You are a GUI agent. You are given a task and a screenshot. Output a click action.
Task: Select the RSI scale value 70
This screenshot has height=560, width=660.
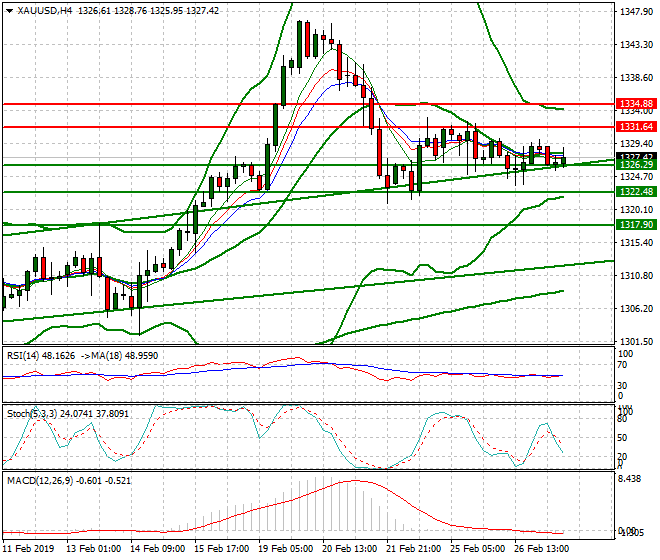624,365
